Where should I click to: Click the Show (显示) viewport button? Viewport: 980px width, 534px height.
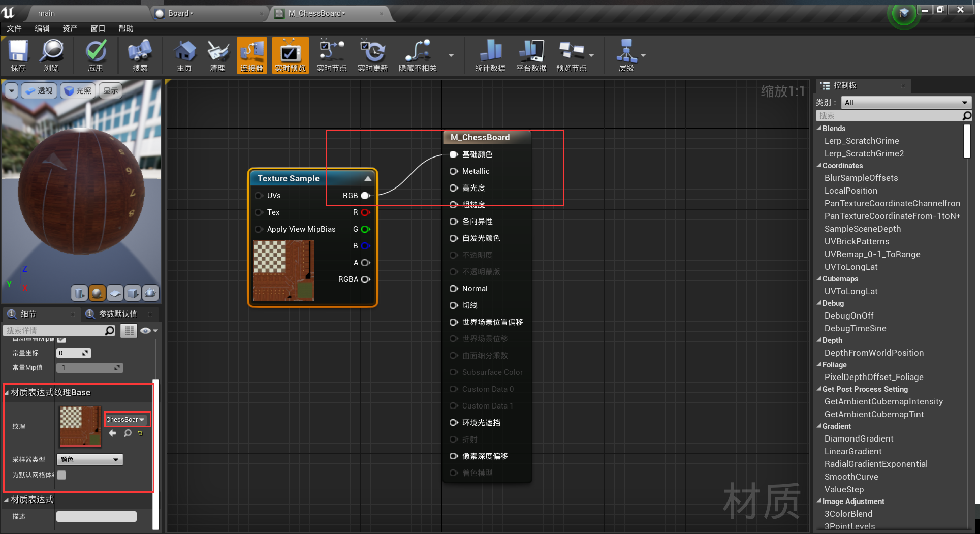click(x=110, y=91)
